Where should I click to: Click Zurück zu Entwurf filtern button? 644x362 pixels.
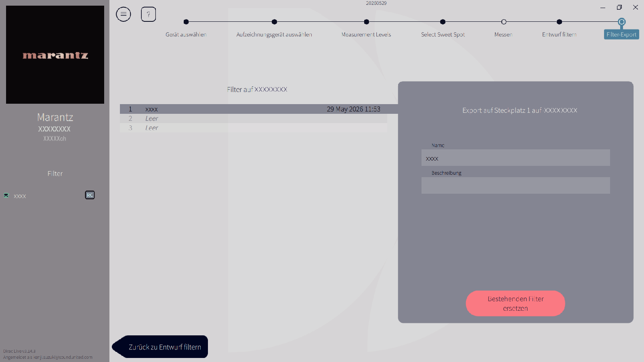tap(160, 347)
